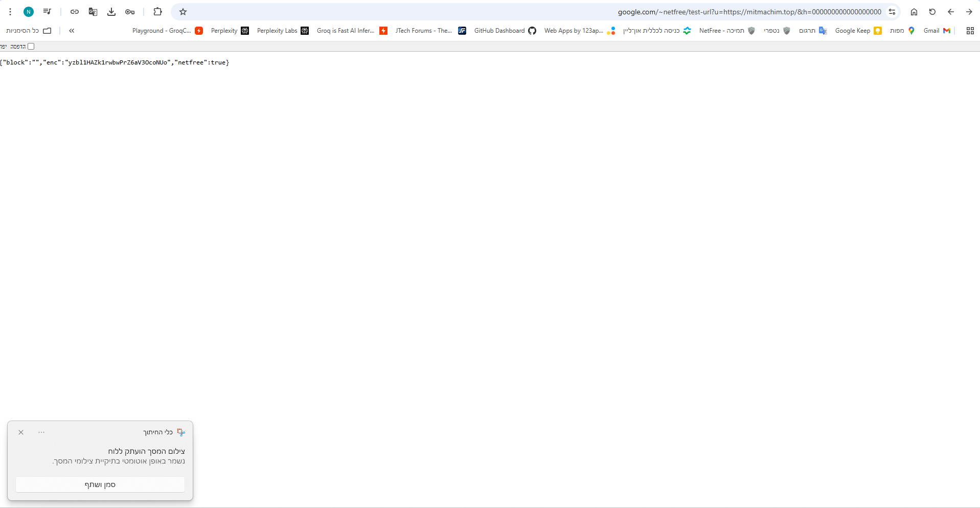The width and height of the screenshot is (980, 508).
Task: Select the password manager key icon
Action: pyautogui.click(x=129, y=12)
